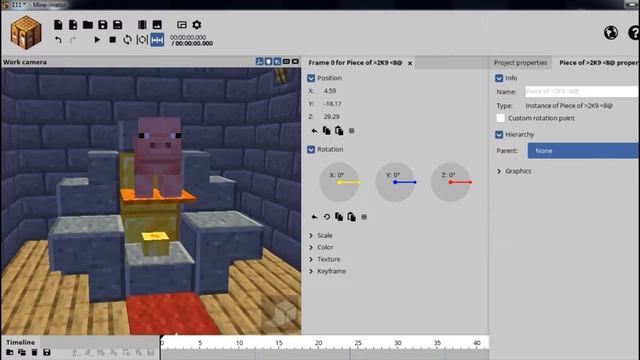Image resolution: width=640 pixels, height=360 pixels.
Task: Create a new project with blank-page icon
Action: 58,24
